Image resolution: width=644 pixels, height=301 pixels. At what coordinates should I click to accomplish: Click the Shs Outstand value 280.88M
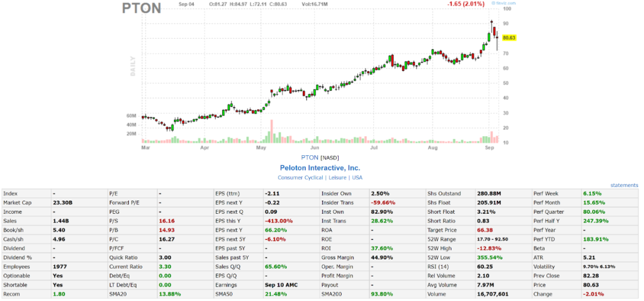(x=489, y=193)
